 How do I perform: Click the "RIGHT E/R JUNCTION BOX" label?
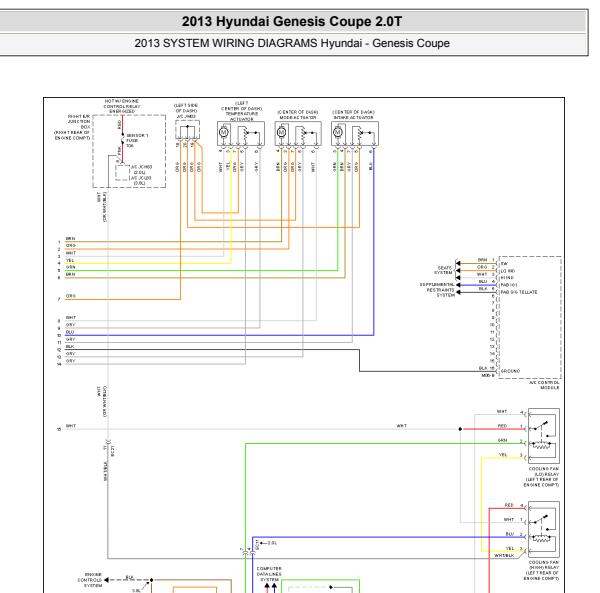tap(79, 121)
